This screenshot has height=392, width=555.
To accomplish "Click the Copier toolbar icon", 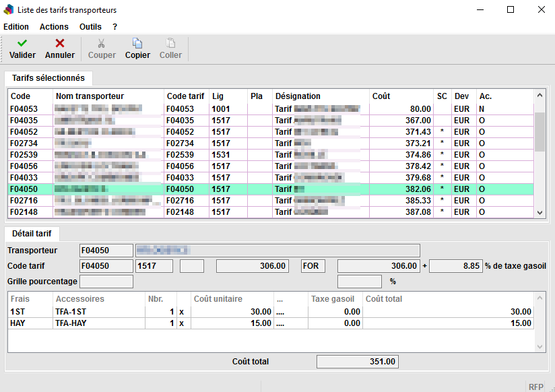I will (137, 43).
